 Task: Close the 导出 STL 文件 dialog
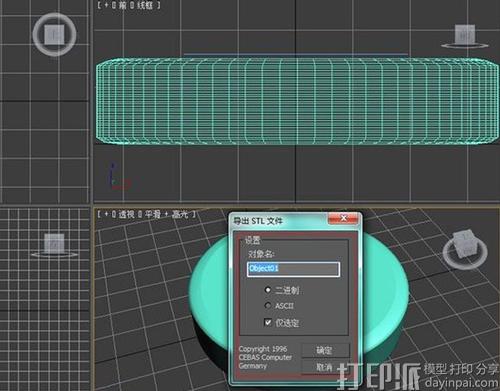(344, 218)
